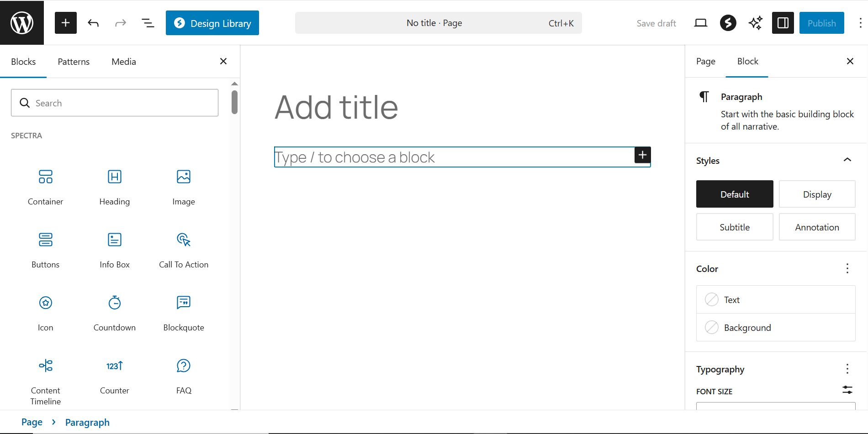This screenshot has width=868, height=434.
Task: Open Typography options menu
Action: (847, 369)
